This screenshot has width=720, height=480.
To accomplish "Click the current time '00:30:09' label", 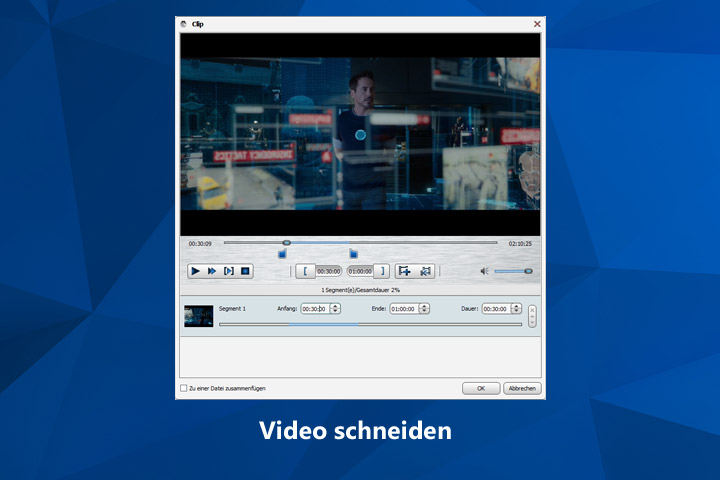I will point(200,243).
